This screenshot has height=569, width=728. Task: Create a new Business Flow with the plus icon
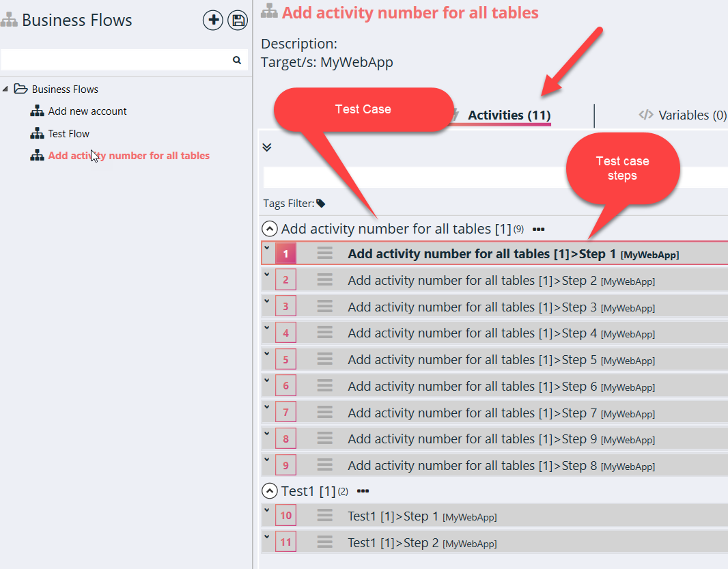(212, 20)
